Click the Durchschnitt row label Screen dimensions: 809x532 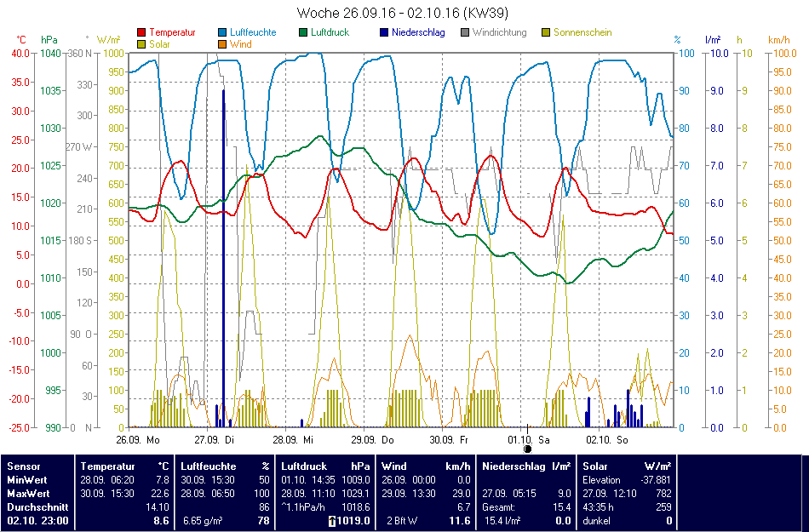pyautogui.click(x=37, y=507)
